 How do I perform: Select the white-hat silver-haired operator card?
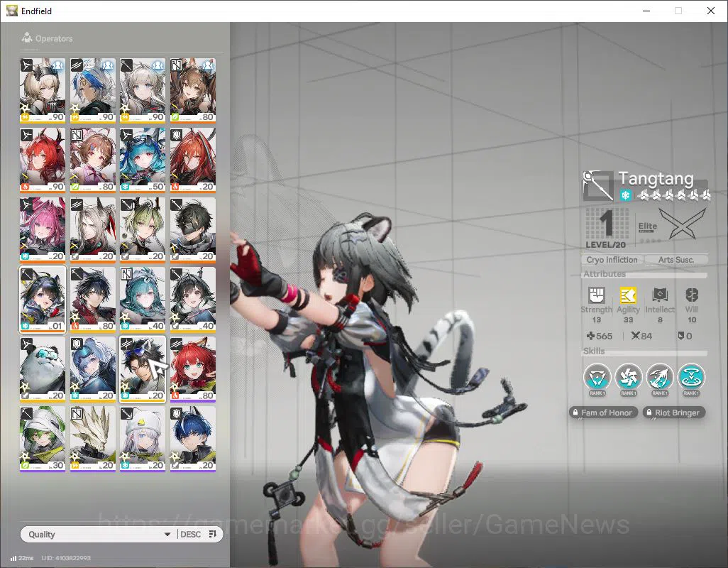coord(143,438)
